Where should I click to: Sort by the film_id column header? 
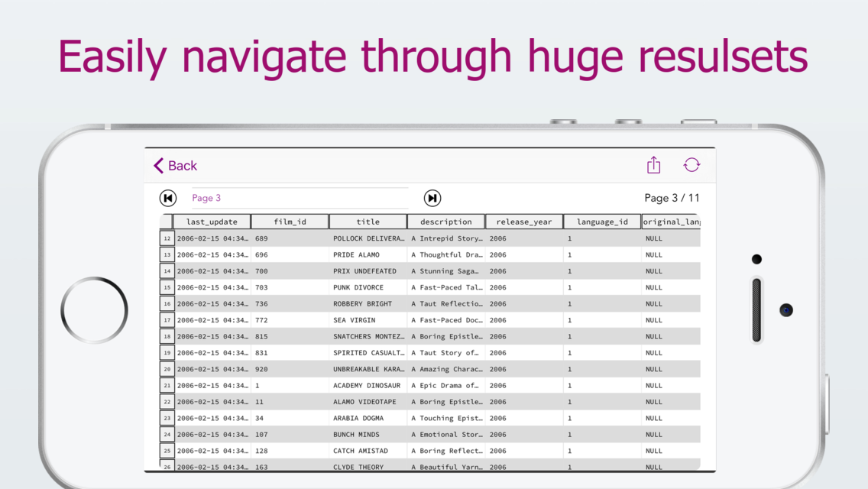[290, 222]
